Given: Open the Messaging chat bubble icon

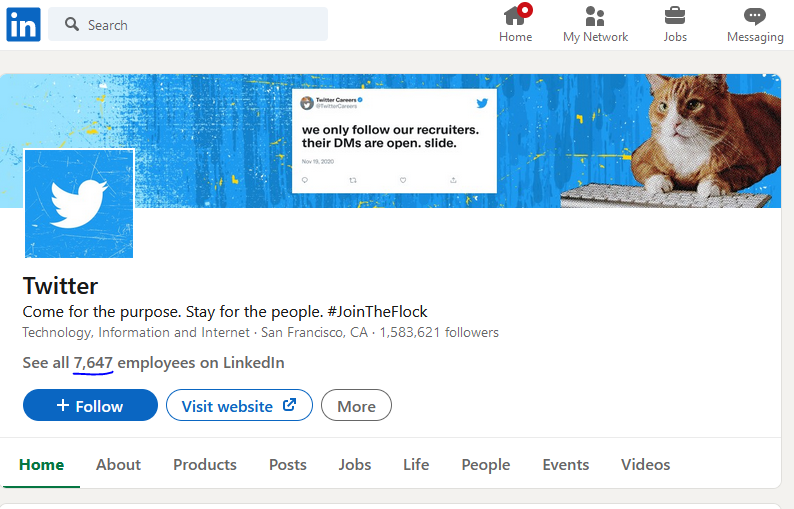Looking at the screenshot, I should (x=755, y=16).
